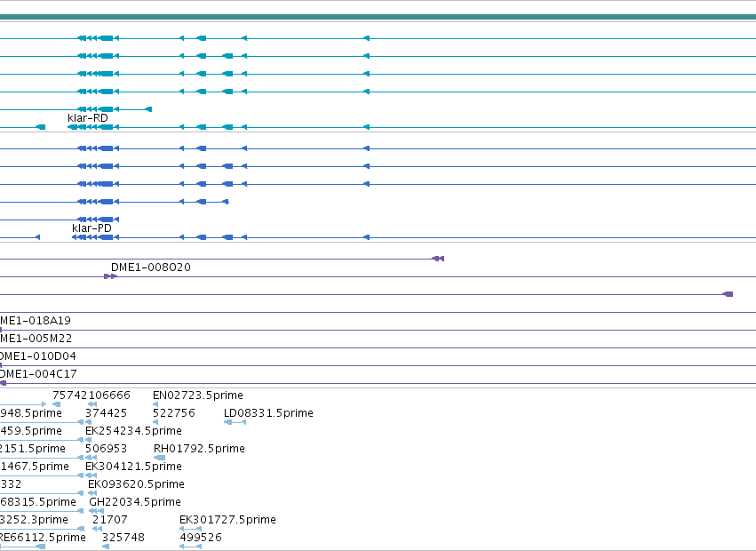This screenshot has height=551, width=756.
Task: Click the EST block under RH01792.5prime
Action: click(x=159, y=458)
